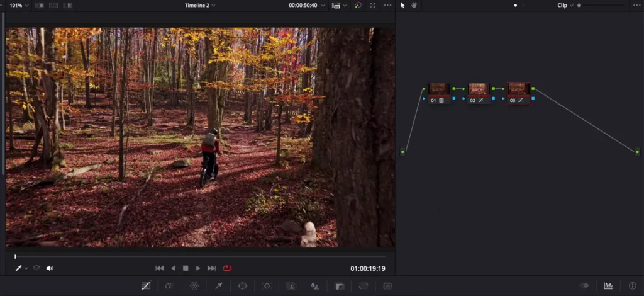Play the clip in reverse
The width and height of the screenshot is (644, 296).
(x=173, y=268)
